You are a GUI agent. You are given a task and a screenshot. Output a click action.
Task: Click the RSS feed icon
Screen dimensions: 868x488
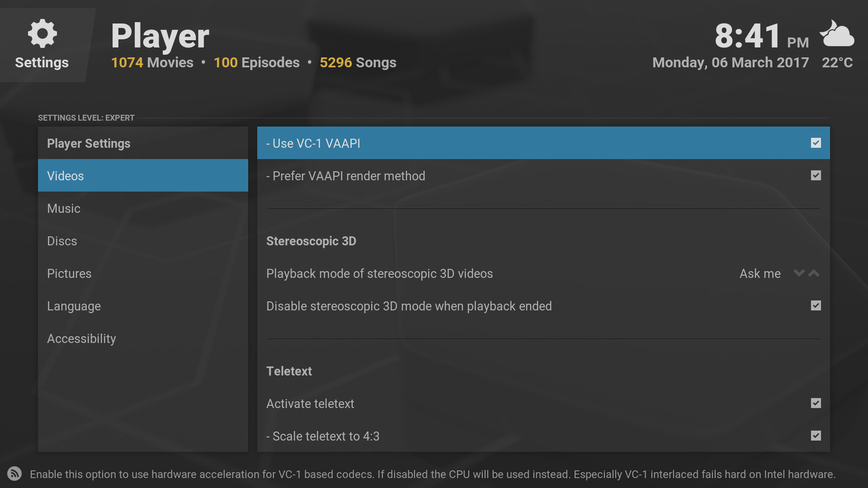[x=14, y=474]
